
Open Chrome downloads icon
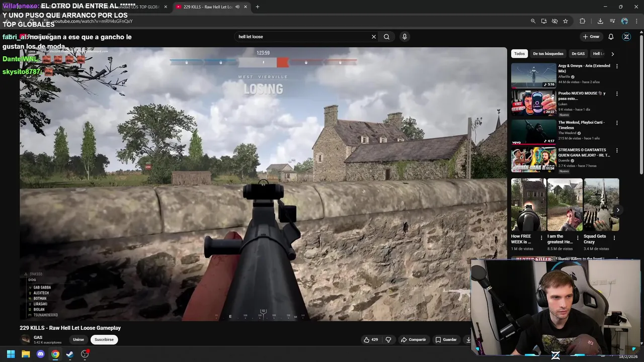[x=600, y=21]
